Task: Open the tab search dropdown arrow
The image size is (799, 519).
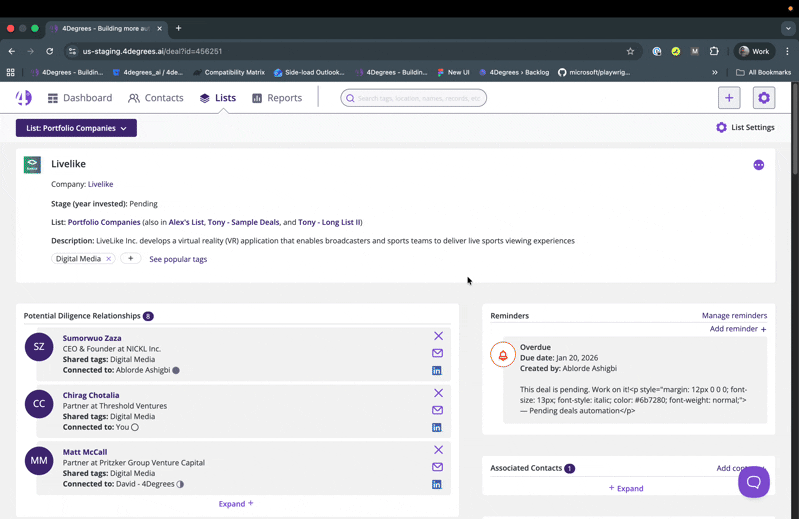Action: (788, 29)
